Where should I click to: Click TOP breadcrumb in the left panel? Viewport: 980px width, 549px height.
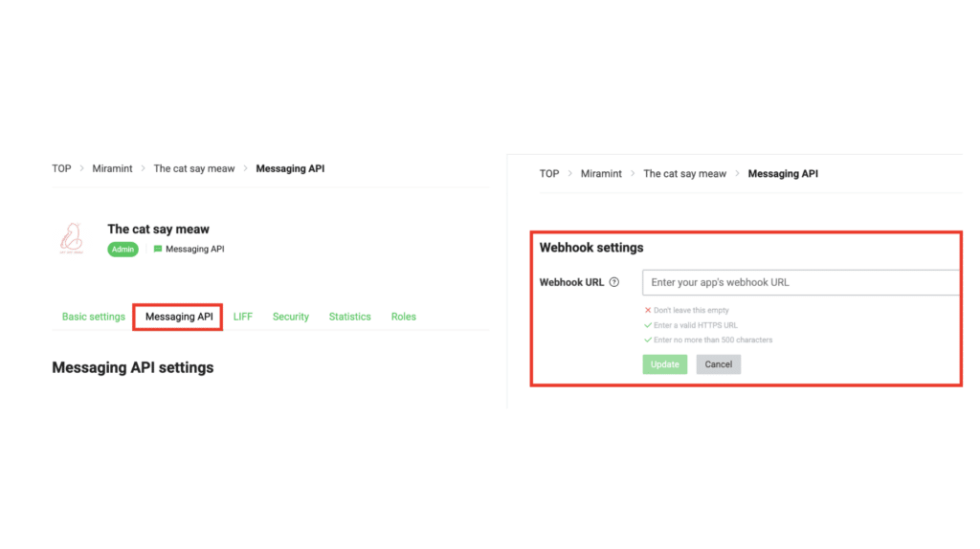click(x=61, y=168)
